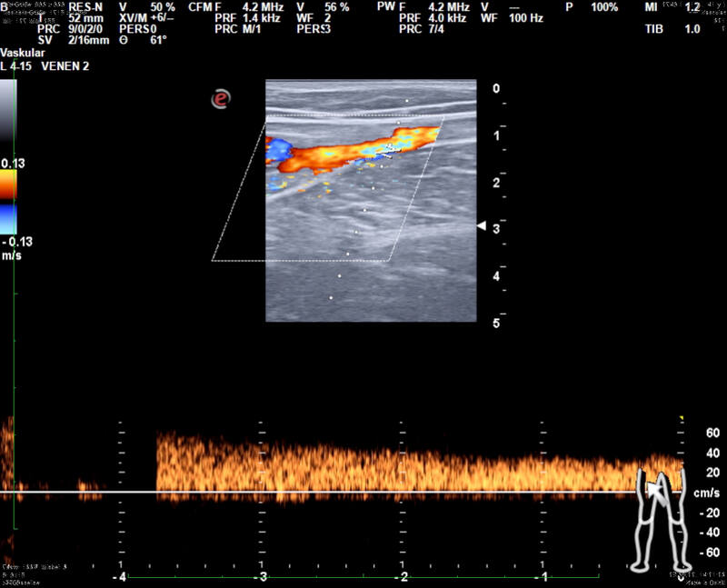Click the Doppler baseline line

(341, 492)
